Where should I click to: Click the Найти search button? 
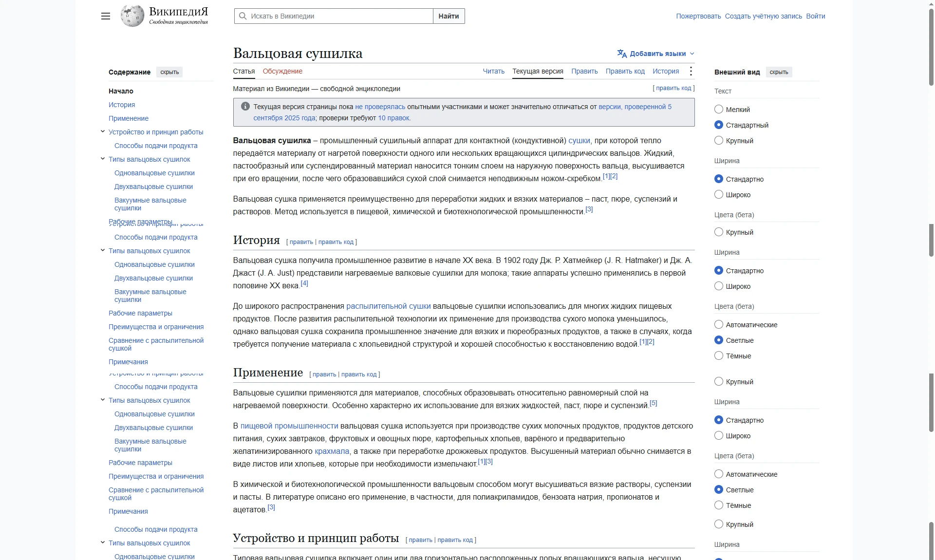click(449, 16)
